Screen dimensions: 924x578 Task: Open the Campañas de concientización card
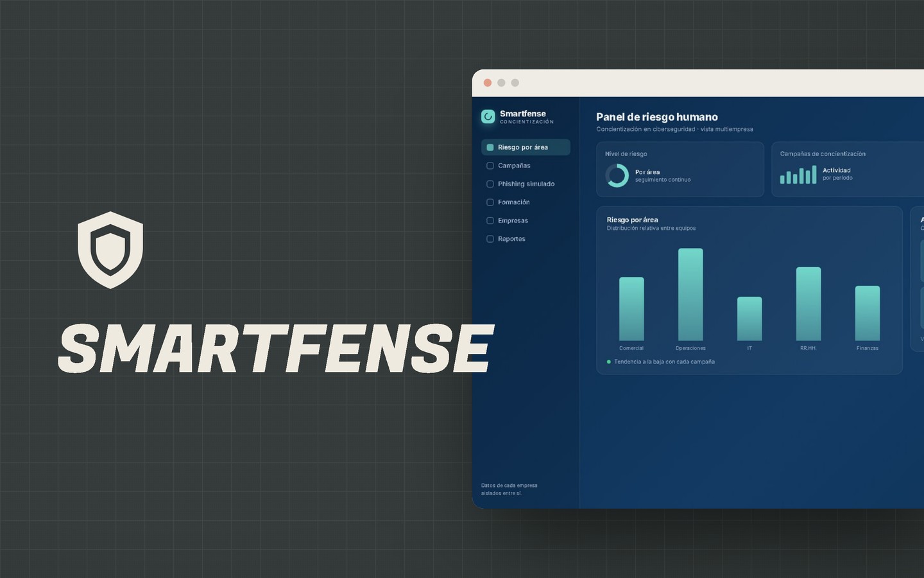coord(848,170)
